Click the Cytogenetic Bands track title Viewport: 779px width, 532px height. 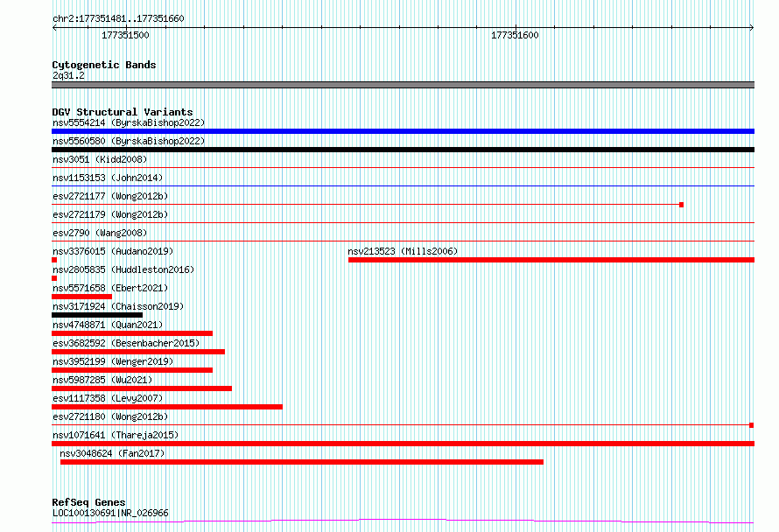pyautogui.click(x=104, y=65)
